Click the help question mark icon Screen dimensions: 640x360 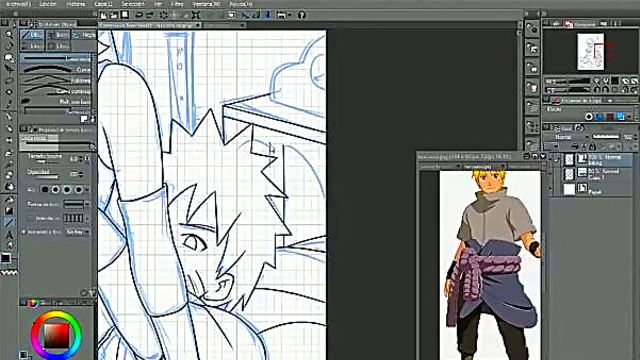click(302, 16)
